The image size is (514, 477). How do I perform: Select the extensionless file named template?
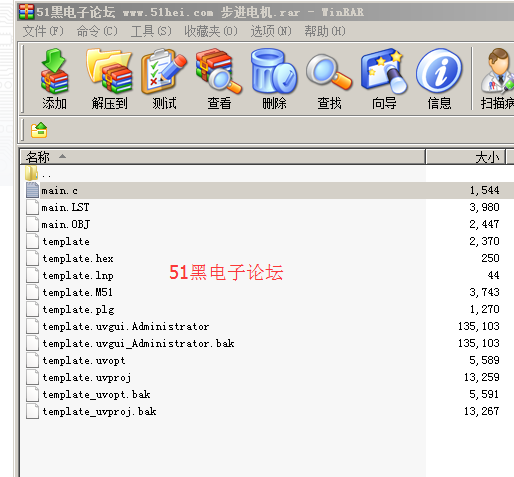(66, 242)
